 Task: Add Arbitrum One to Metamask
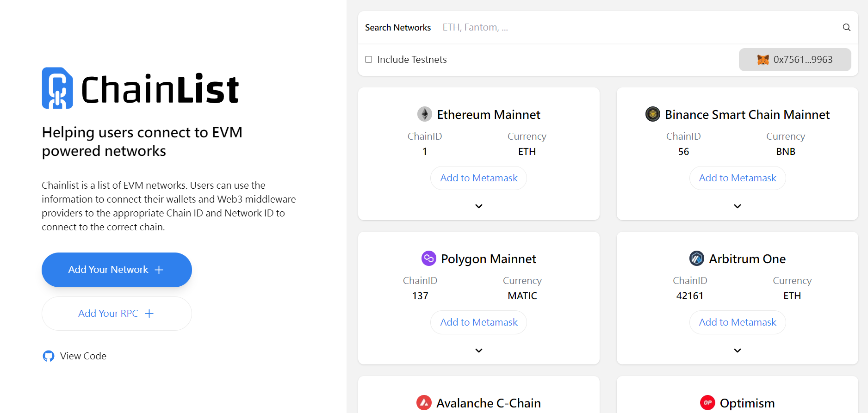(x=738, y=322)
